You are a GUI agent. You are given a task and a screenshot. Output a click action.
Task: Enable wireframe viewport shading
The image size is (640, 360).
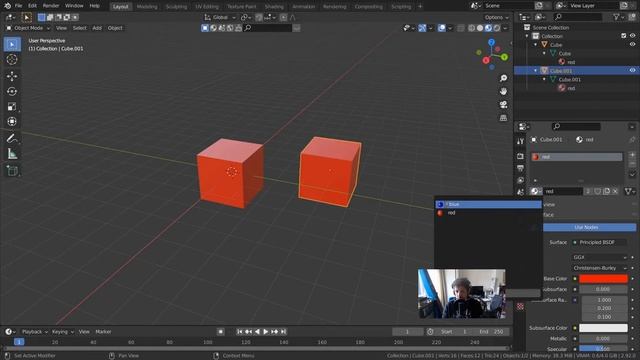(x=471, y=28)
